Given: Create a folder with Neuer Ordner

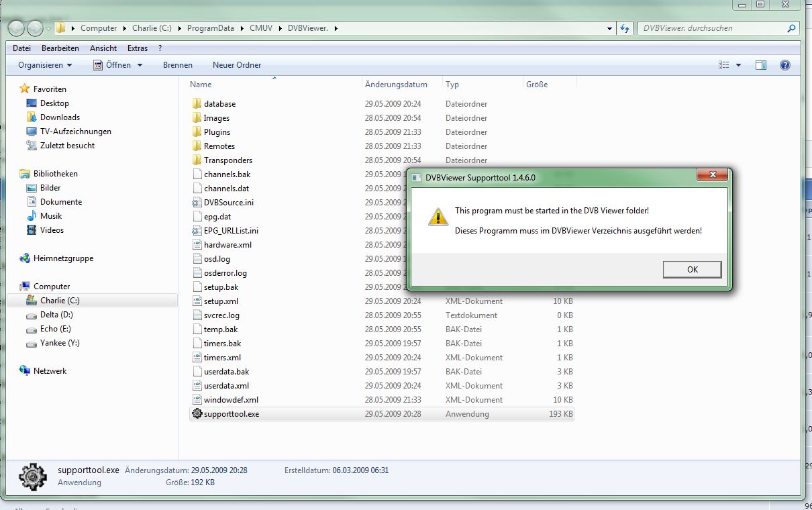Looking at the screenshot, I should (x=237, y=65).
